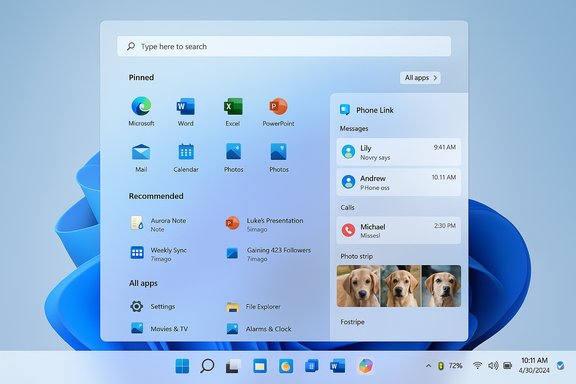Click the Phone Link header icon
Image resolution: width=576 pixels, height=384 pixels.
(345, 110)
